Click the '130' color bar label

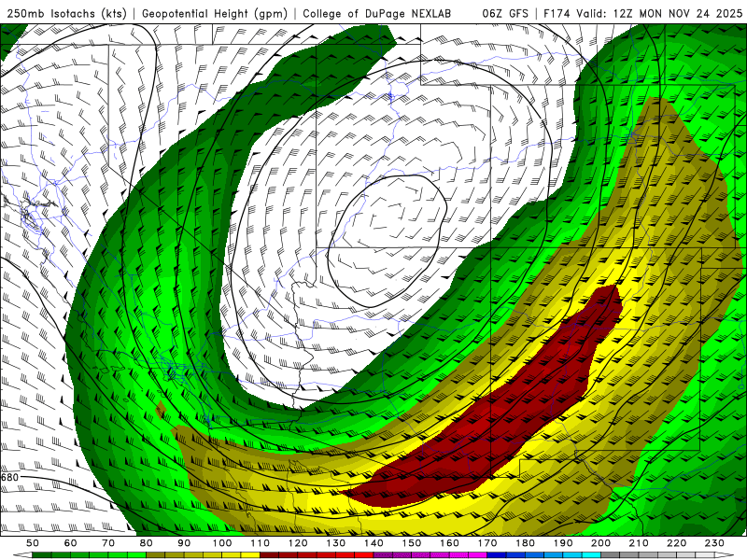pos(336,543)
